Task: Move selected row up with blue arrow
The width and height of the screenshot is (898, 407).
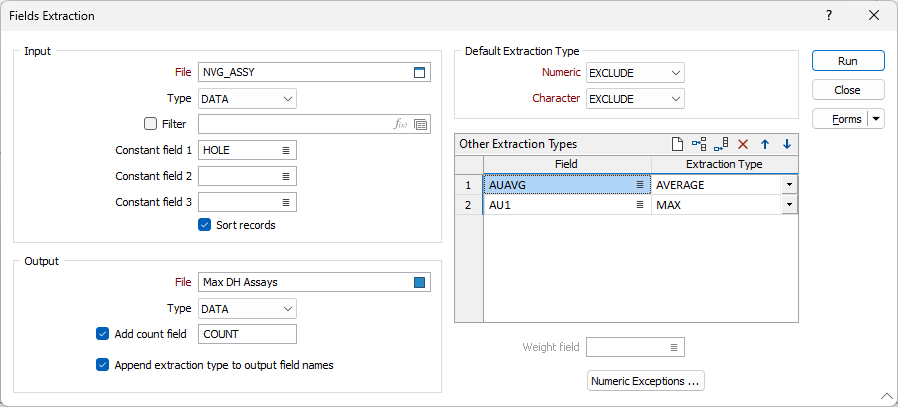Action: pyautogui.click(x=765, y=144)
